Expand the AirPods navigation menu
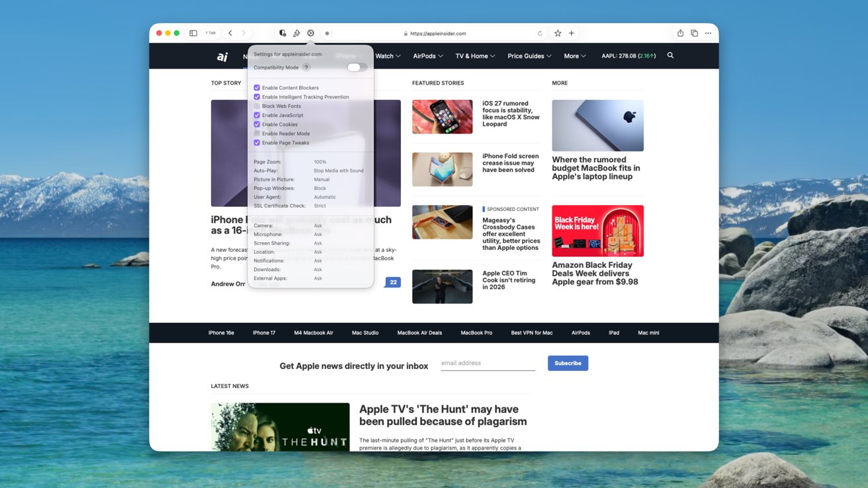This screenshot has width=868, height=488. pyautogui.click(x=428, y=56)
